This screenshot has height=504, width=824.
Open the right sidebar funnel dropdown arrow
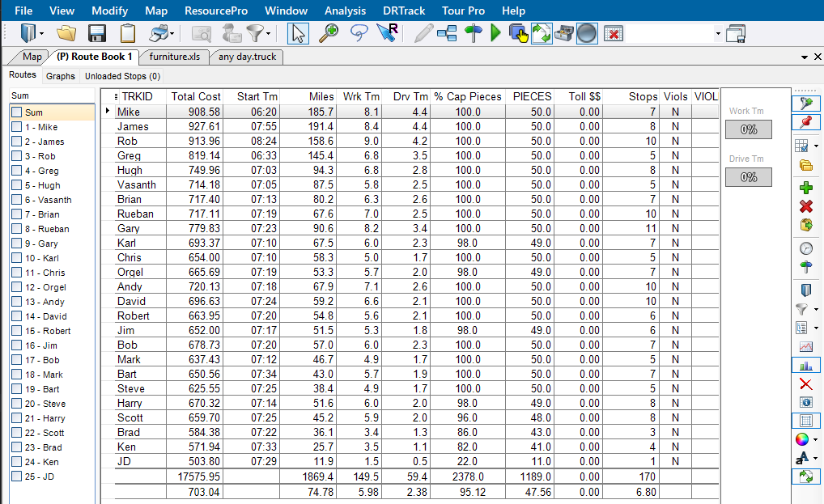pyautogui.click(x=816, y=309)
